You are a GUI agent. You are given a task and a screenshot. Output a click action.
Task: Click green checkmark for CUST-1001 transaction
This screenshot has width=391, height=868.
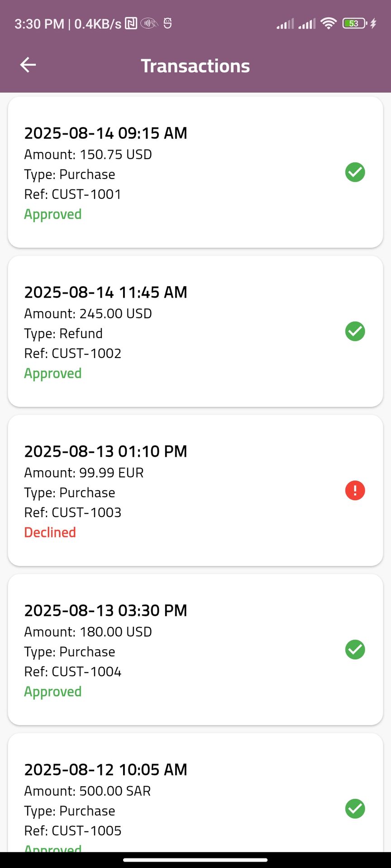[355, 172]
